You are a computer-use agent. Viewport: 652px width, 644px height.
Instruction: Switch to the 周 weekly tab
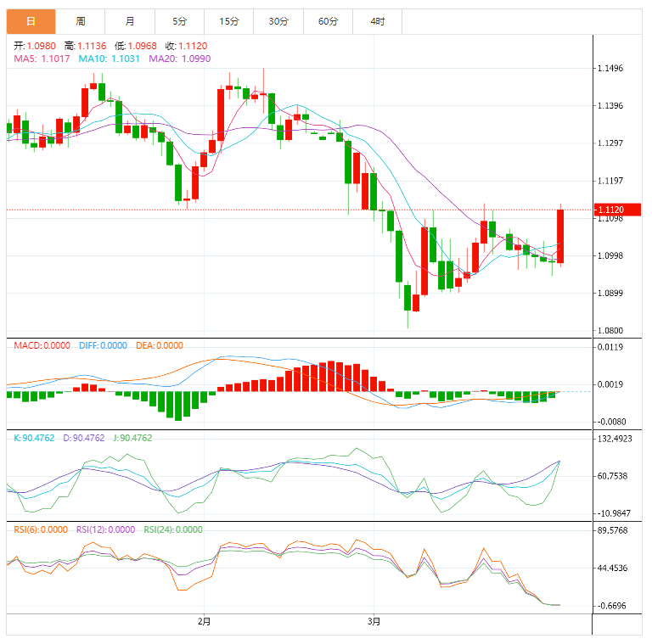[81, 21]
